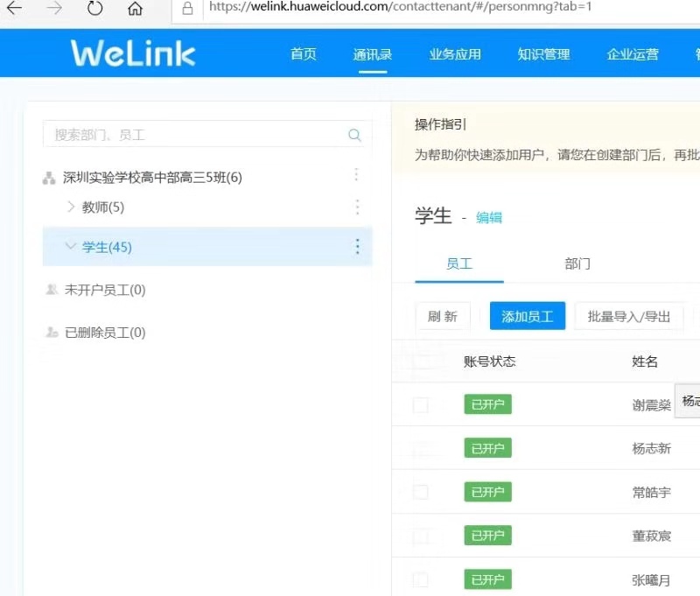Click the padlock site security icon
The image size is (700, 596).
point(187,8)
